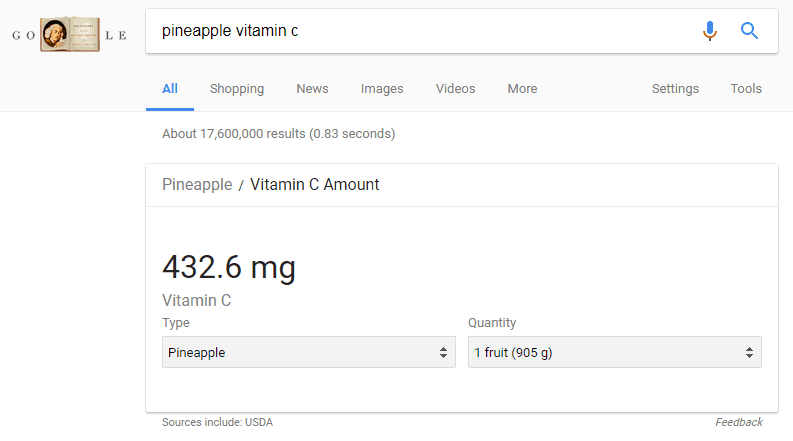Open the Pineapple type combo box
Image resolution: width=793 pixels, height=441 pixels.
pyautogui.click(x=309, y=352)
